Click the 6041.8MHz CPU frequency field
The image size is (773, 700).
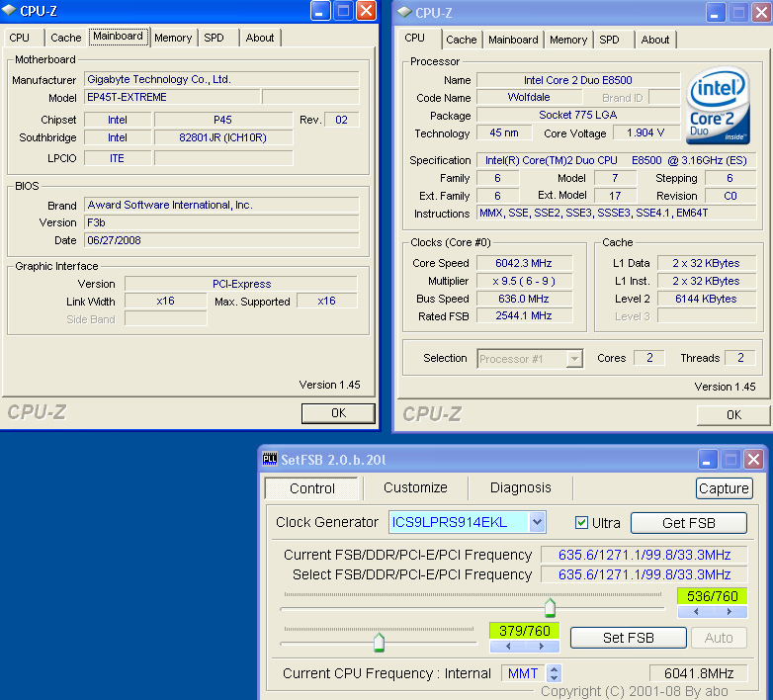pos(699,673)
